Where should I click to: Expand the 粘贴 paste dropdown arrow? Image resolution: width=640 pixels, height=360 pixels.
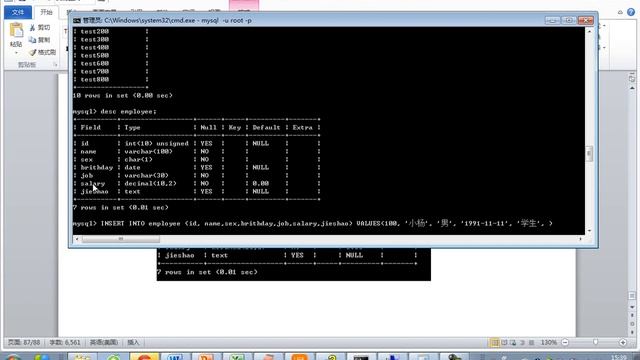point(16,53)
